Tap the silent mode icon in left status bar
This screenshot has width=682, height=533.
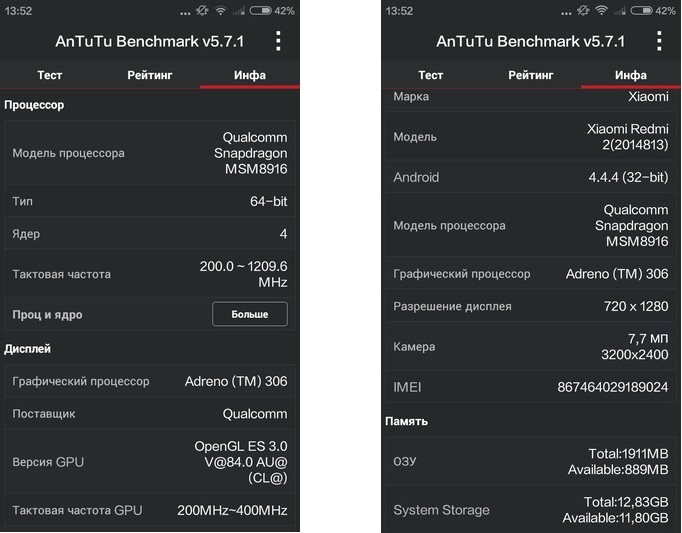(x=202, y=10)
